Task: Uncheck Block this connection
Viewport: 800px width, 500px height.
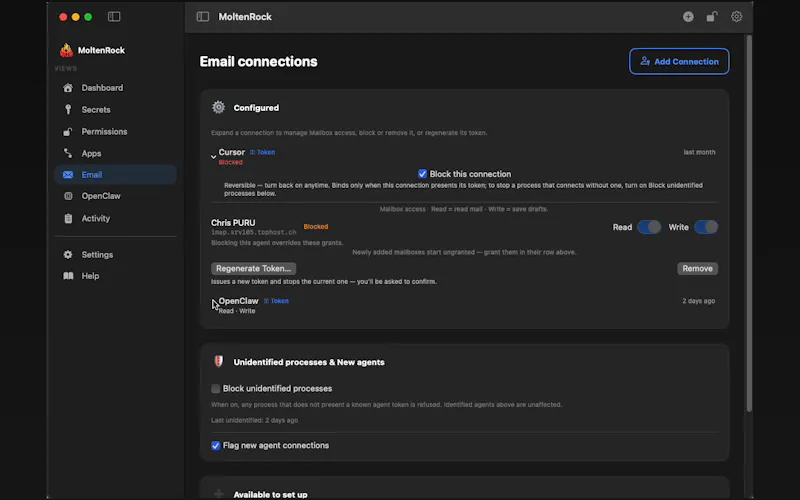Action: click(x=422, y=174)
